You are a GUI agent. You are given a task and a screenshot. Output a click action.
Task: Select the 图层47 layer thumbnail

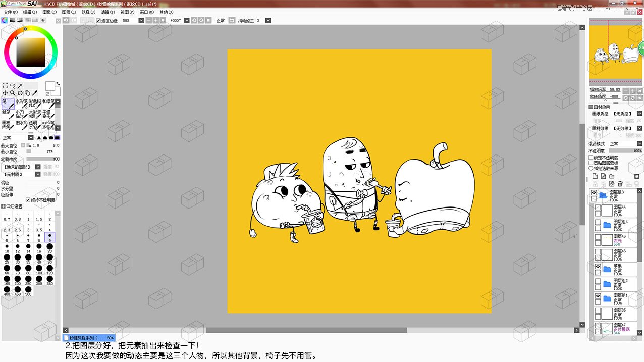coord(607,327)
